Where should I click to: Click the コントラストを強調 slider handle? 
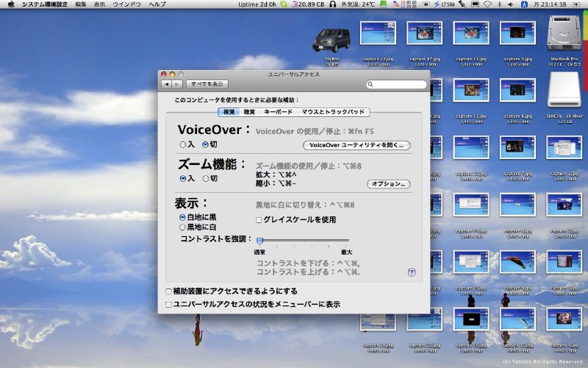coord(259,241)
